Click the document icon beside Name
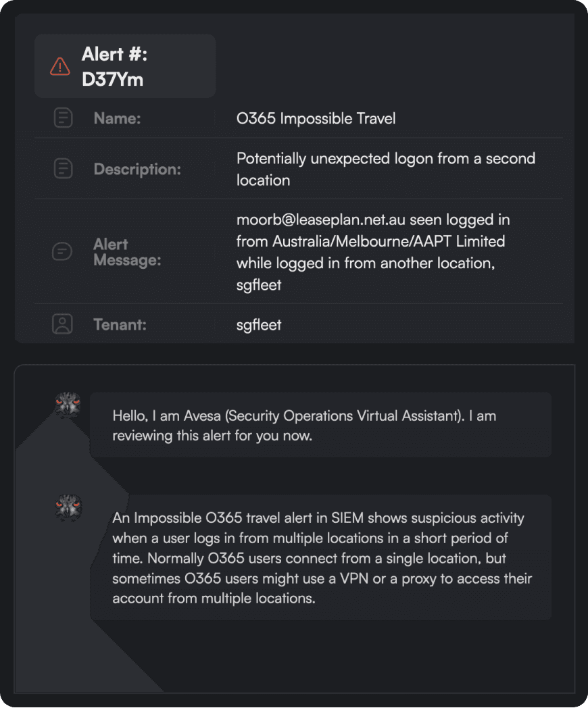The image size is (588, 708). tap(63, 118)
